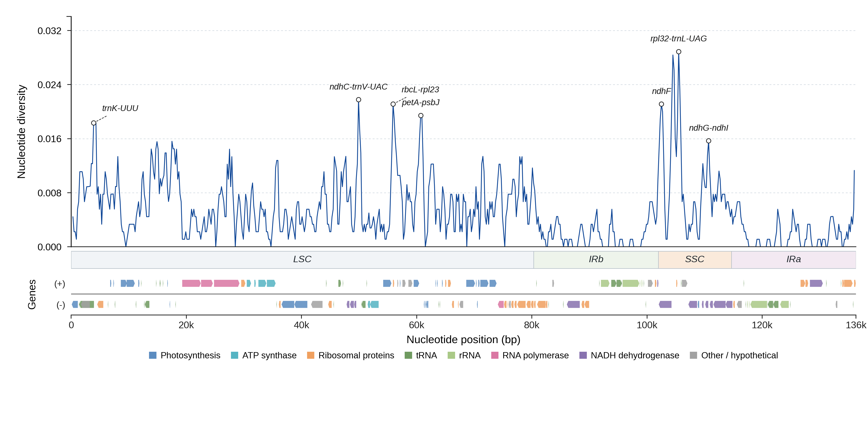Click the 40k x-axis tick label
868x422 pixels.
click(302, 325)
